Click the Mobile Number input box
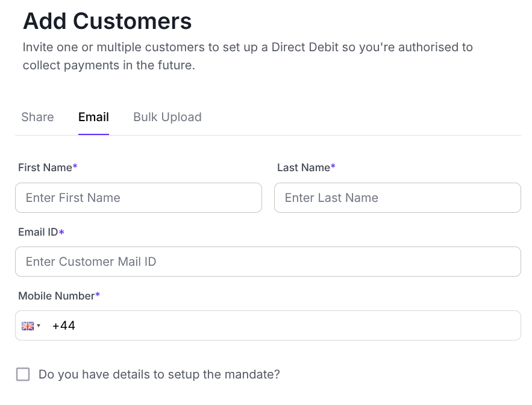Image resolution: width=532 pixels, height=405 pixels. tap(283, 325)
